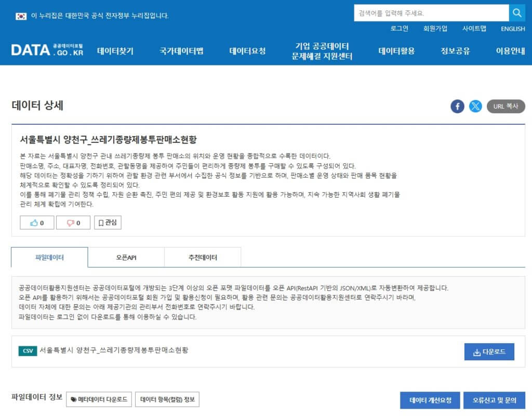
Task: Copy the page address using URL 복사
Action: (506, 106)
